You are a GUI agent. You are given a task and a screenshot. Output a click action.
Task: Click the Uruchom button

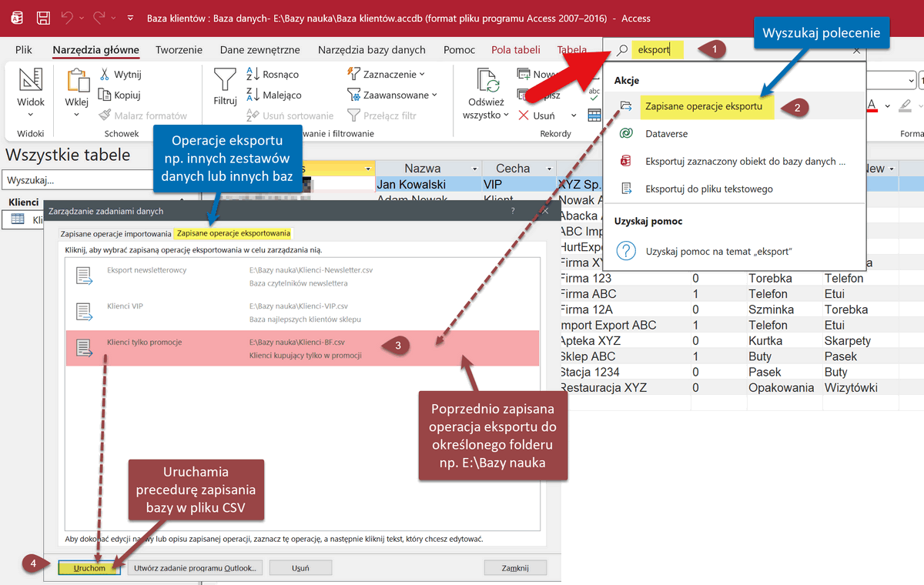pyautogui.click(x=89, y=567)
